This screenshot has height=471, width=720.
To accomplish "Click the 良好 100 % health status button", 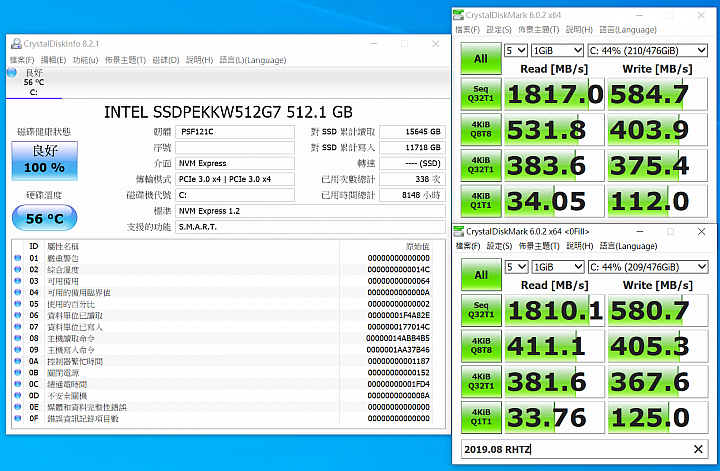I will [45, 160].
